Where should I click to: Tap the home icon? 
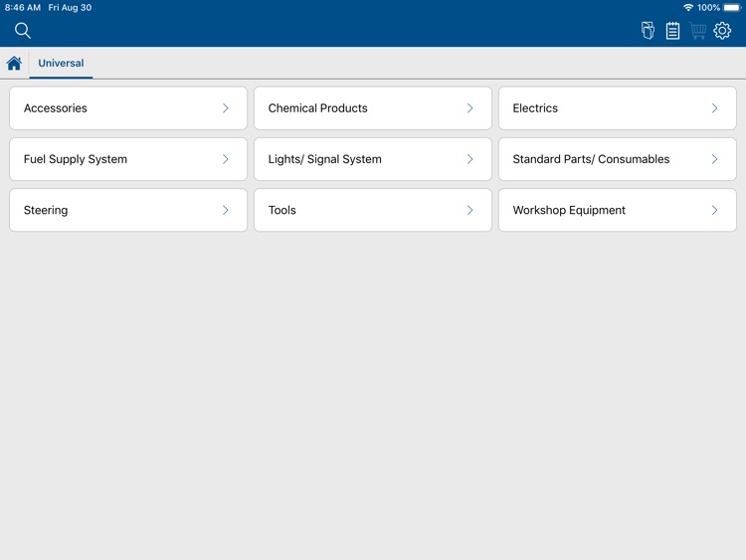pyautogui.click(x=14, y=63)
